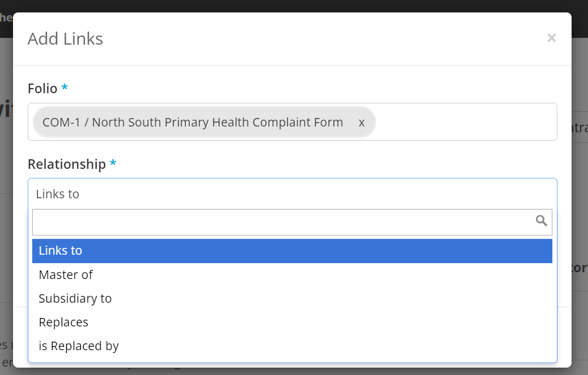Viewport: 588px width, 375px height.
Task: Select the COM-1 Health Complaint Form chip
Action: tap(192, 122)
